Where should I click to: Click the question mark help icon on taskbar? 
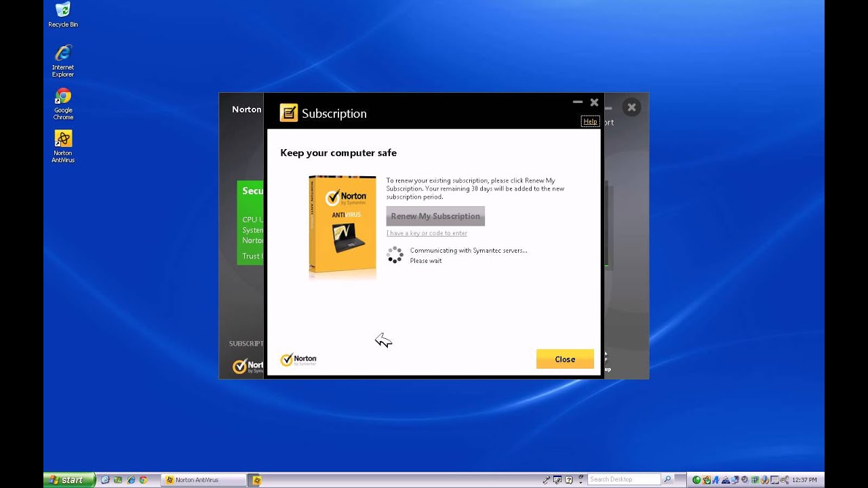[569, 480]
